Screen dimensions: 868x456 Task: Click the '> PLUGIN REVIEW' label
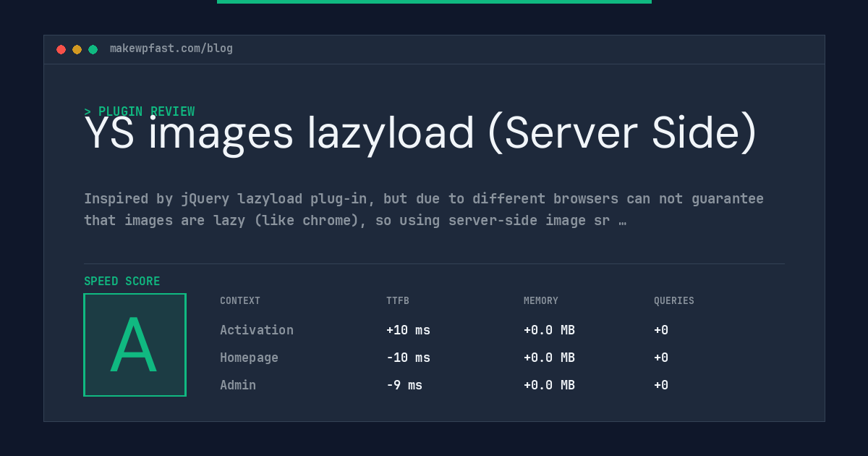coord(140,111)
